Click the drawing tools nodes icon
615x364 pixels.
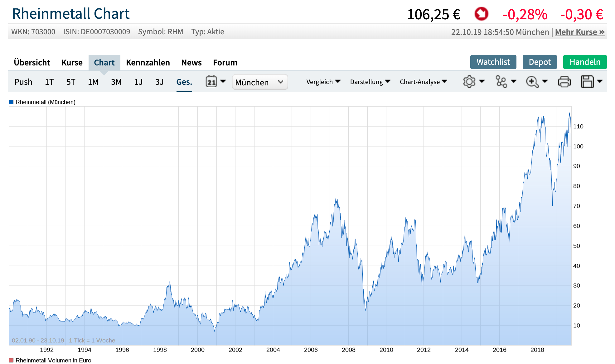coord(501,82)
